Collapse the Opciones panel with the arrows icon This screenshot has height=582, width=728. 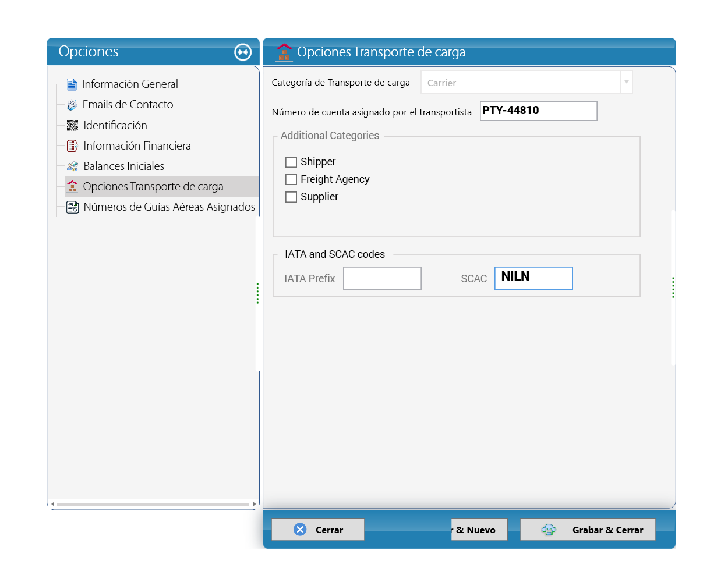(x=243, y=52)
